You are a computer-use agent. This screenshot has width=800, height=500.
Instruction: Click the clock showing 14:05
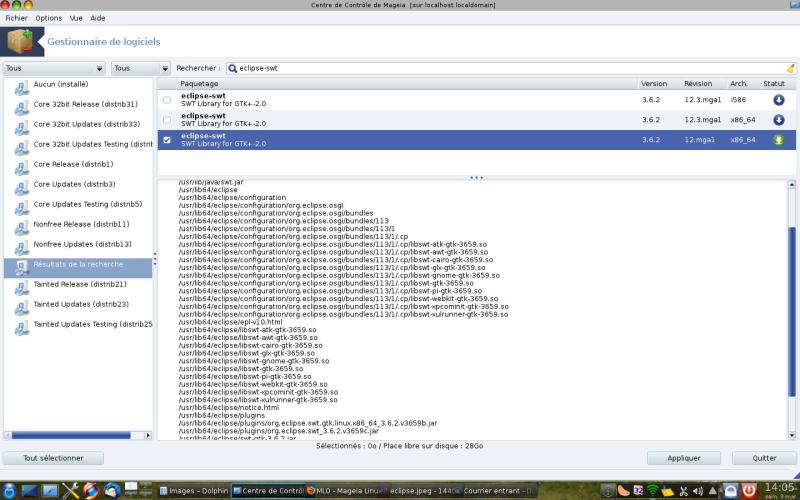pyautogui.click(x=780, y=487)
